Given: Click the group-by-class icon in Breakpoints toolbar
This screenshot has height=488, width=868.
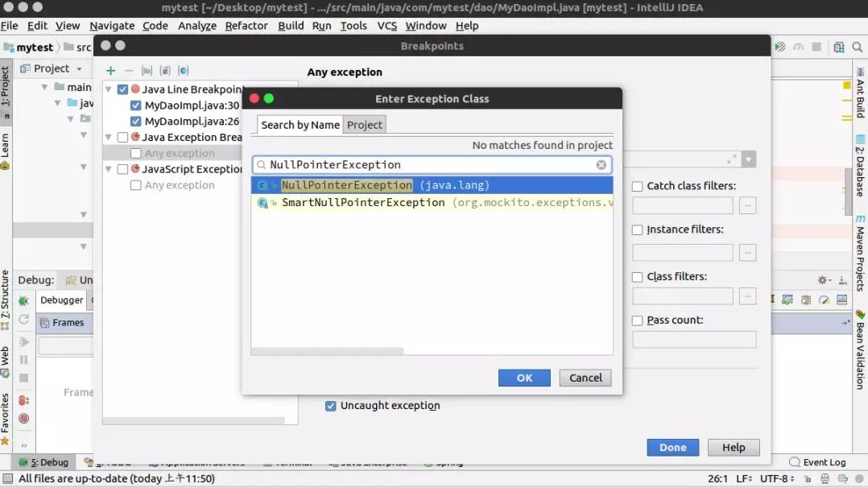Looking at the screenshot, I should (x=184, y=70).
